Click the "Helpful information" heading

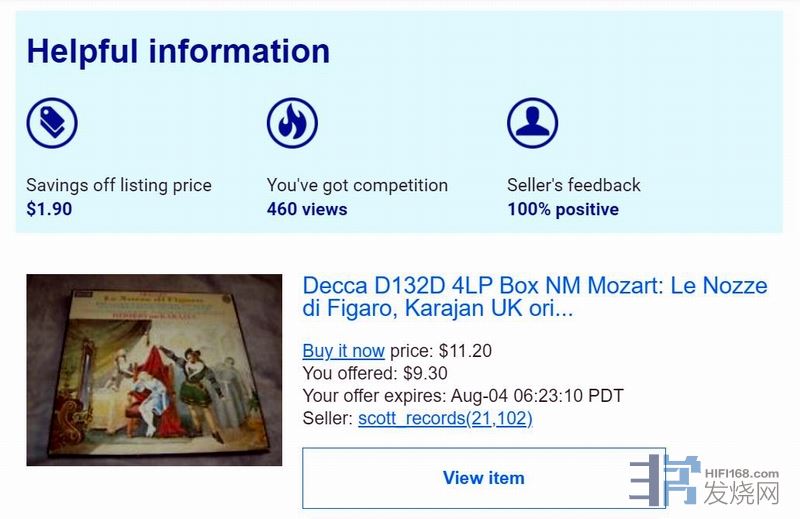coord(178,51)
